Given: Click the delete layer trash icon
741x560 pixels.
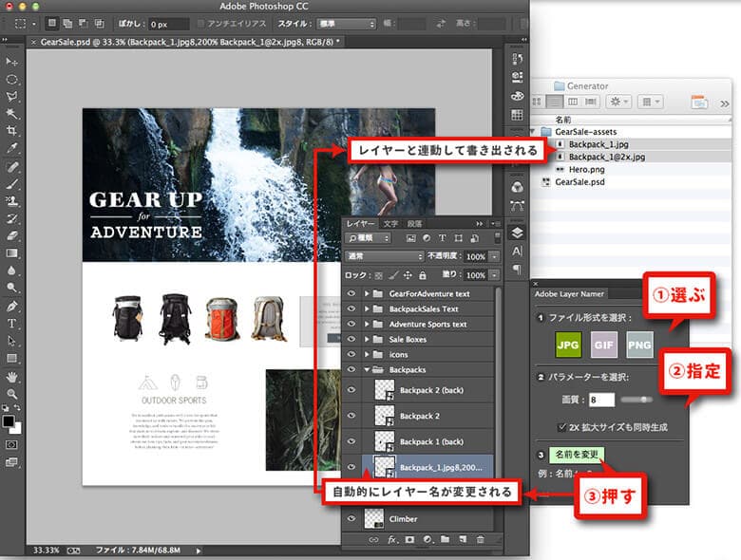Looking at the screenshot, I should click(480, 539).
